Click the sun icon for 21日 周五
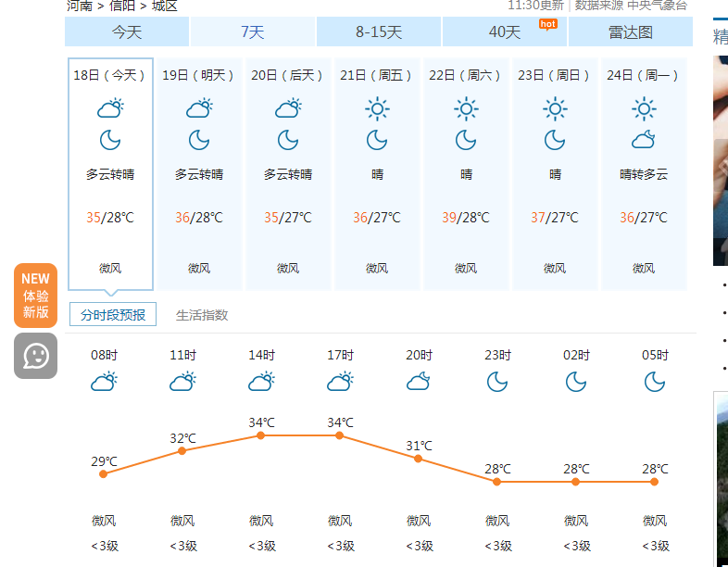This screenshot has height=567, width=728. pyautogui.click(x=377, y=109)
